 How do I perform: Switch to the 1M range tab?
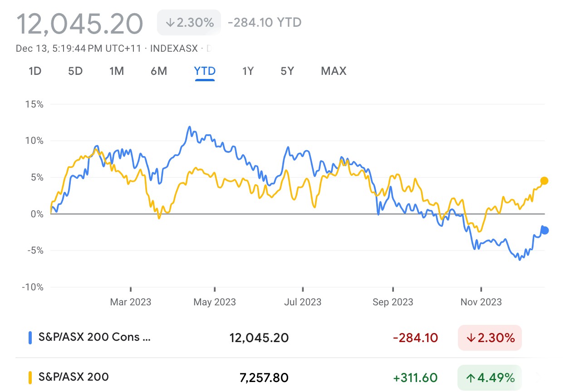(x=117, y=71)
